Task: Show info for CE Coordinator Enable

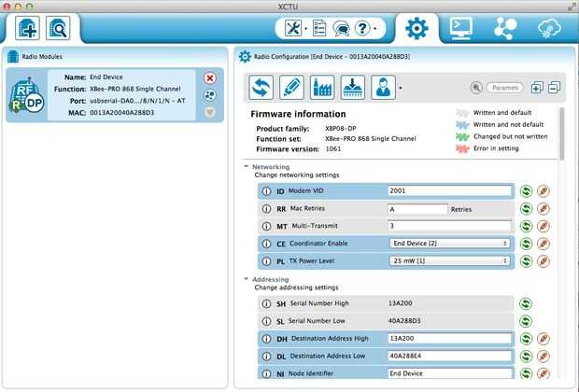Action: (x=266, y=244)
